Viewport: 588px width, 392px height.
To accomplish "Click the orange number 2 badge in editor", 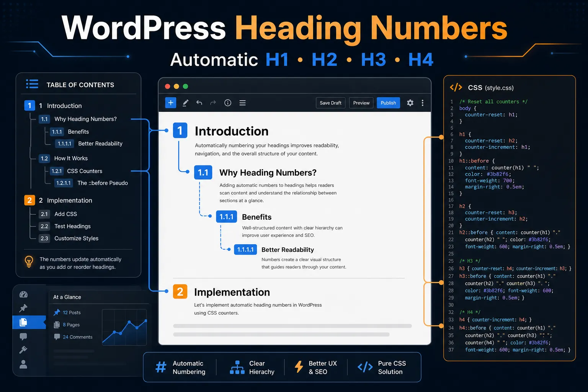I will (x=180, y=292).
